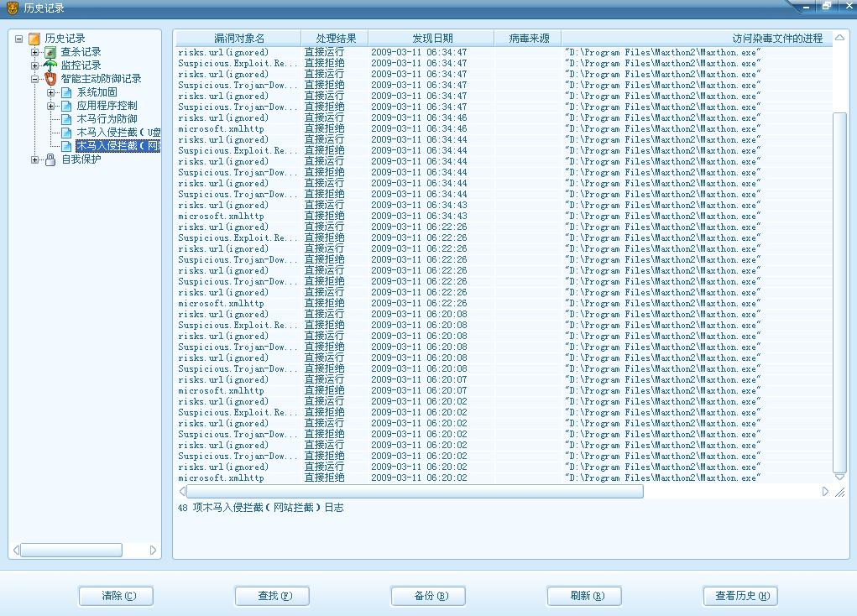Click the padlock icon beside 自我保护
Image resolution: width=857 pixels, height=616 pixels.
(50, 159)
